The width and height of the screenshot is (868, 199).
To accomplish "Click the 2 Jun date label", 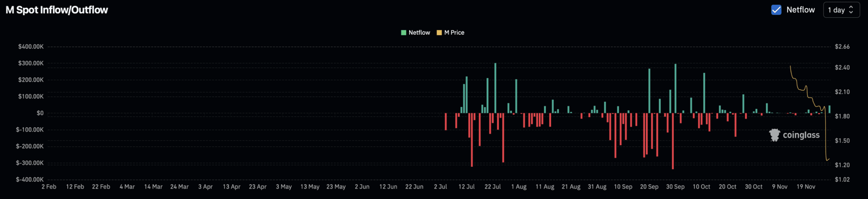I will (x=362, y=186).
